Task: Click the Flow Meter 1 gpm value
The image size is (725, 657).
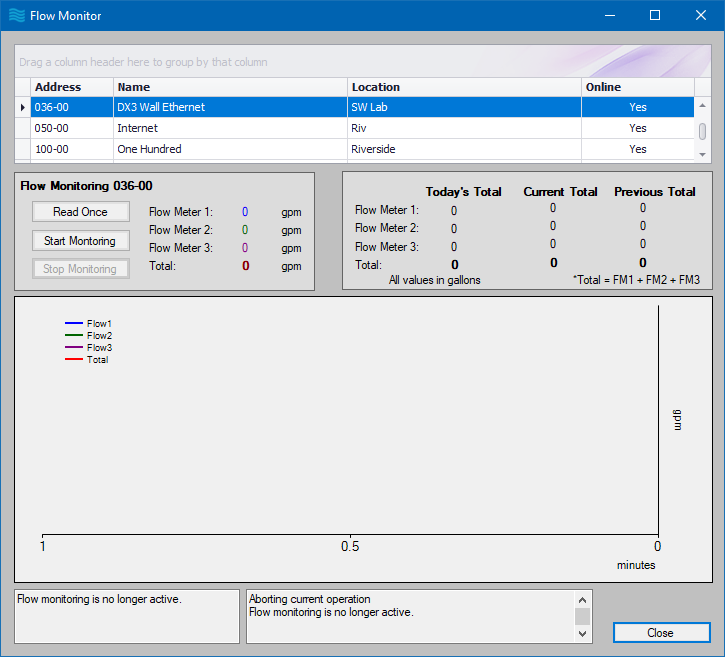Action: (245, 212)
